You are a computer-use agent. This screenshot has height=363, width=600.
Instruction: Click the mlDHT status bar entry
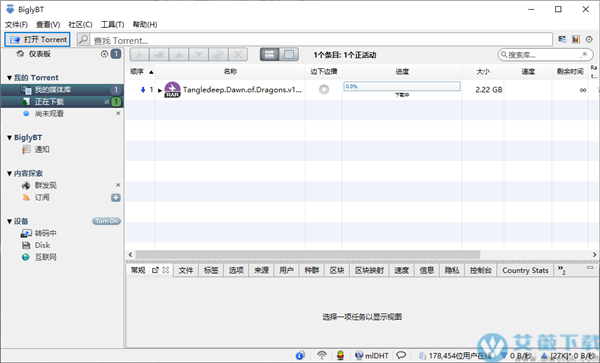372,356
